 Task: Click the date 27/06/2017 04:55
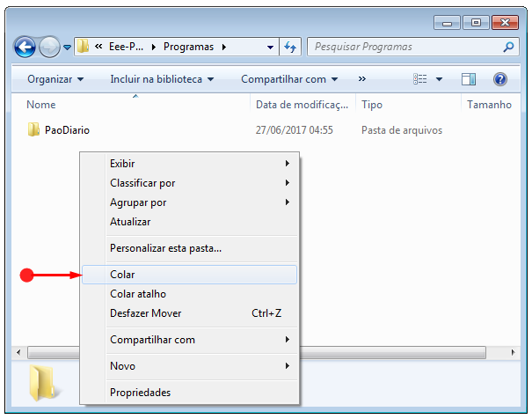(x=295, y=130)
